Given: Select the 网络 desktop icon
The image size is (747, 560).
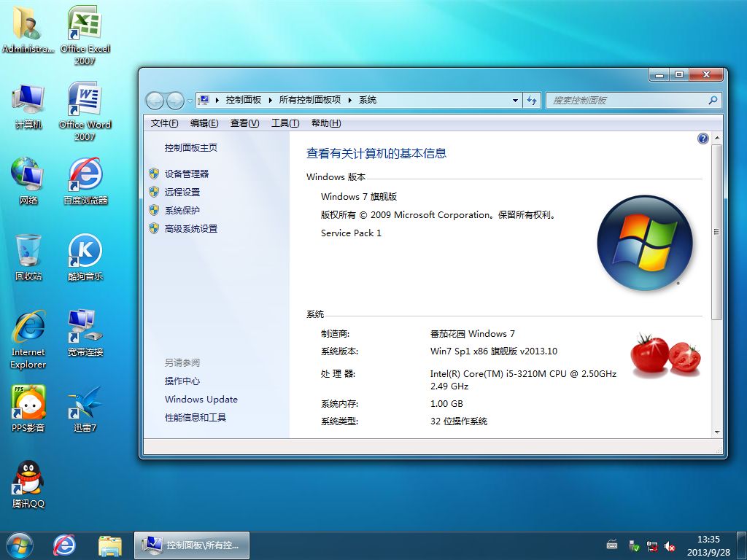Looking at the screenshot, I should [x=28, y=181].
